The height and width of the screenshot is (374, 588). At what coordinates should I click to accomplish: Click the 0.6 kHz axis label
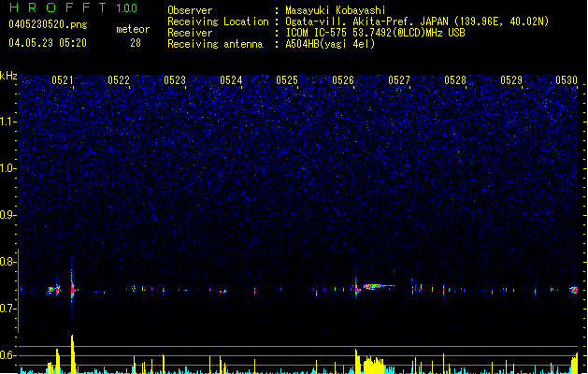tap(7, 355)
